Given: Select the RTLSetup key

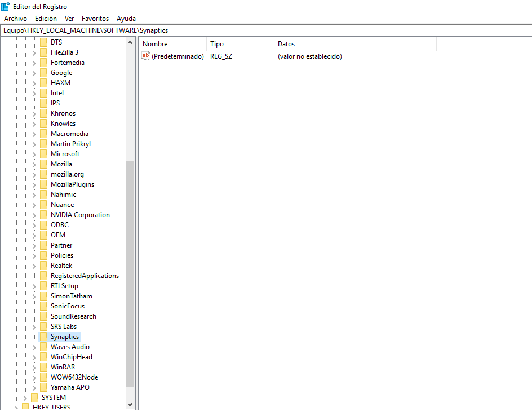Looking at the screenshot, I should (x=64, y=286).
